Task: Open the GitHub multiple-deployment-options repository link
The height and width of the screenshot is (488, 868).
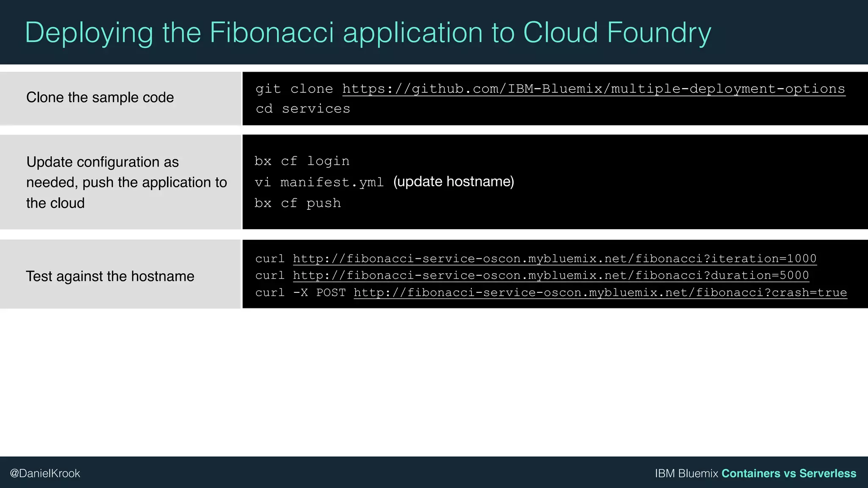Action: 593,89
